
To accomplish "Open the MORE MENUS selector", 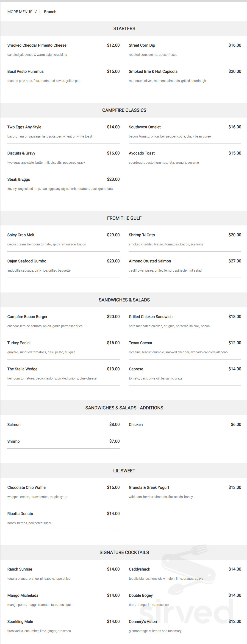I will click(22, 12).
